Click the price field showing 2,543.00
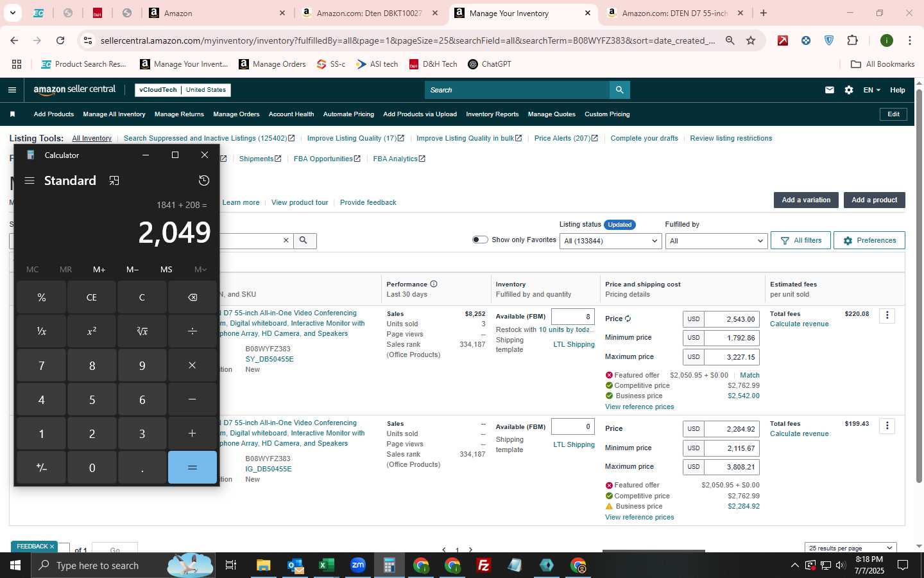Viewport: 924px width, 578px height. pyautogui.click(x=732, y=319)
